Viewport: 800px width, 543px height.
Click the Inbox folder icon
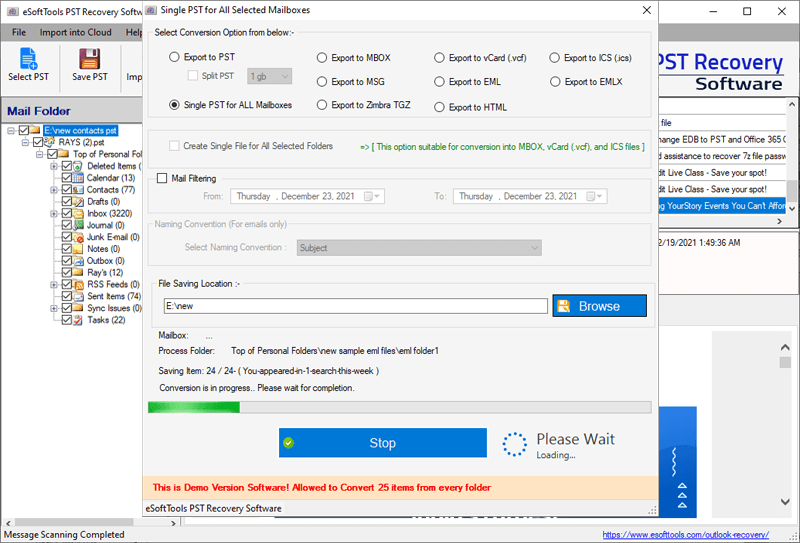pyautogui.click(x=78, y=213)
